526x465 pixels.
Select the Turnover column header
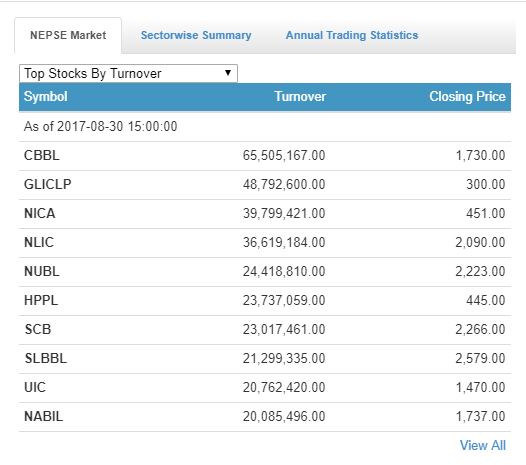point(300,97)
